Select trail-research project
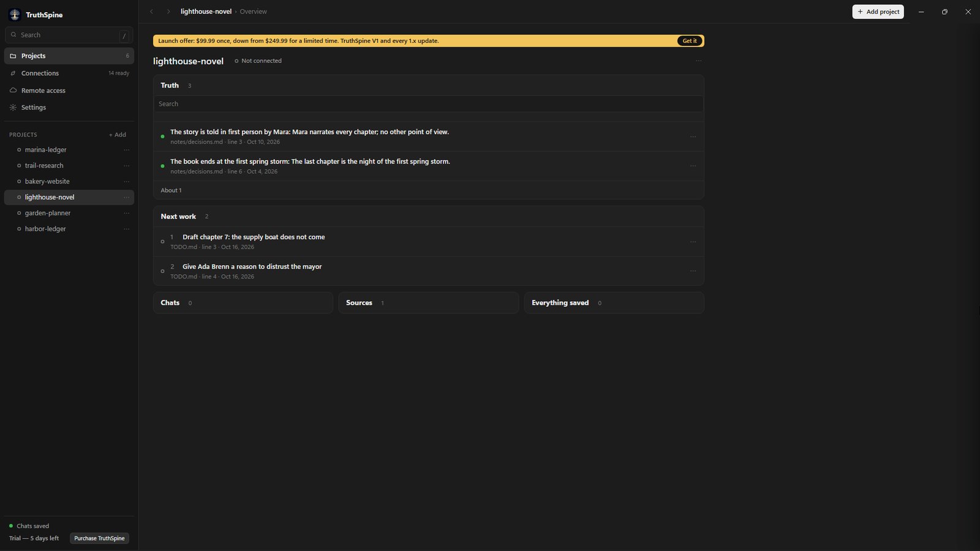Screen dimensions: 980x551 tap(44, 166)
